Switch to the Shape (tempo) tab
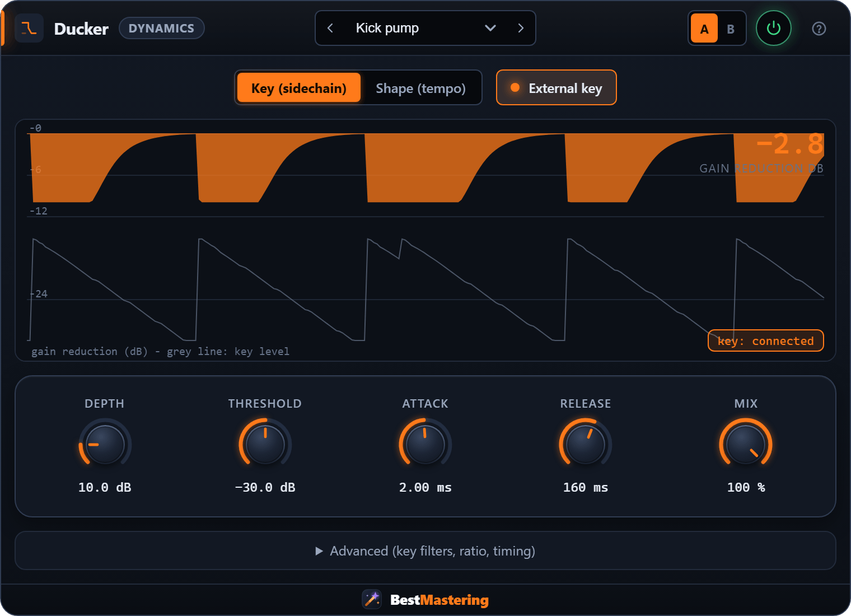Viewport: 851px width, 616px height. pyautogui.click(x=420, y=88)
